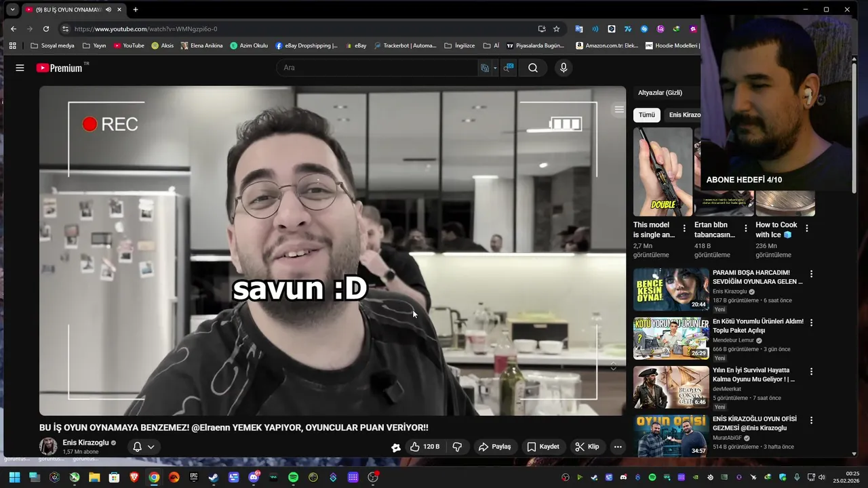868x488 pixels.
Task: Reload the YouTube page
Action: click(46, 28)
